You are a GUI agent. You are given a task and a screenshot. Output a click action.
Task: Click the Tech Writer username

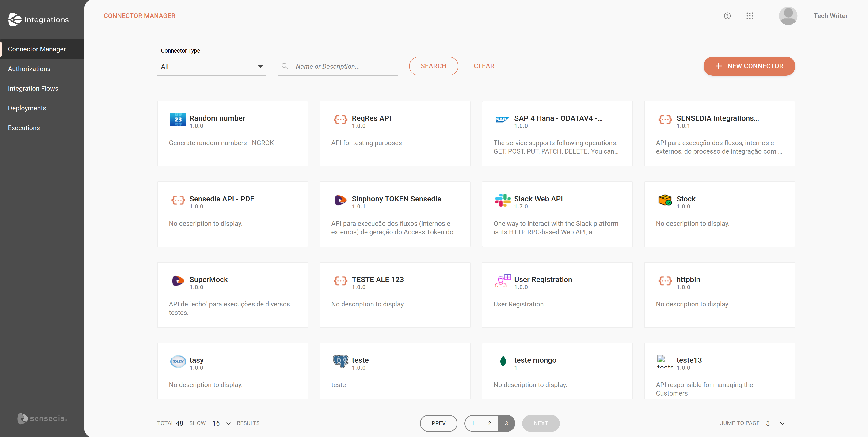(830, 16)
